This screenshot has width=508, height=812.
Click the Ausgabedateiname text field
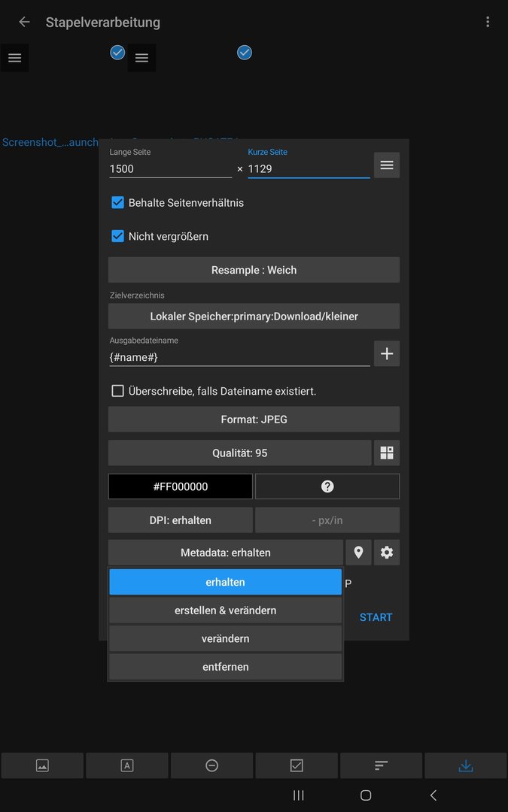(239, 357)
